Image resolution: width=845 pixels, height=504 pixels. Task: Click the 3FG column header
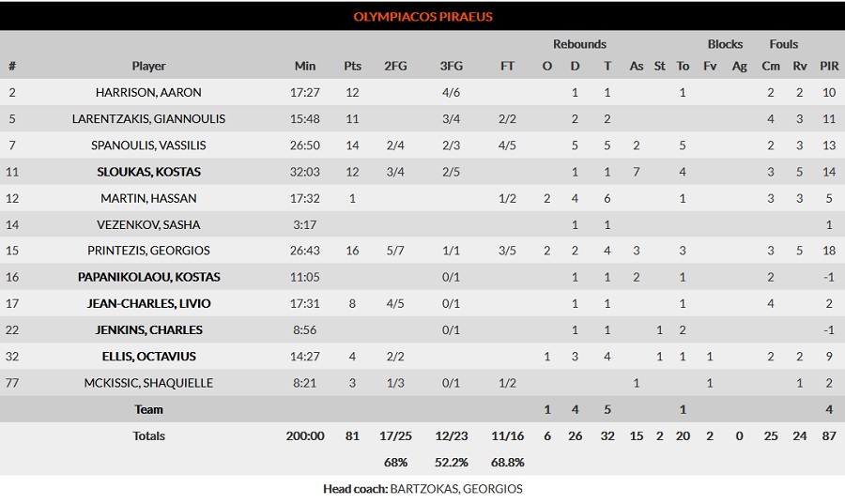pyautogui.click(x=451, y=66)
